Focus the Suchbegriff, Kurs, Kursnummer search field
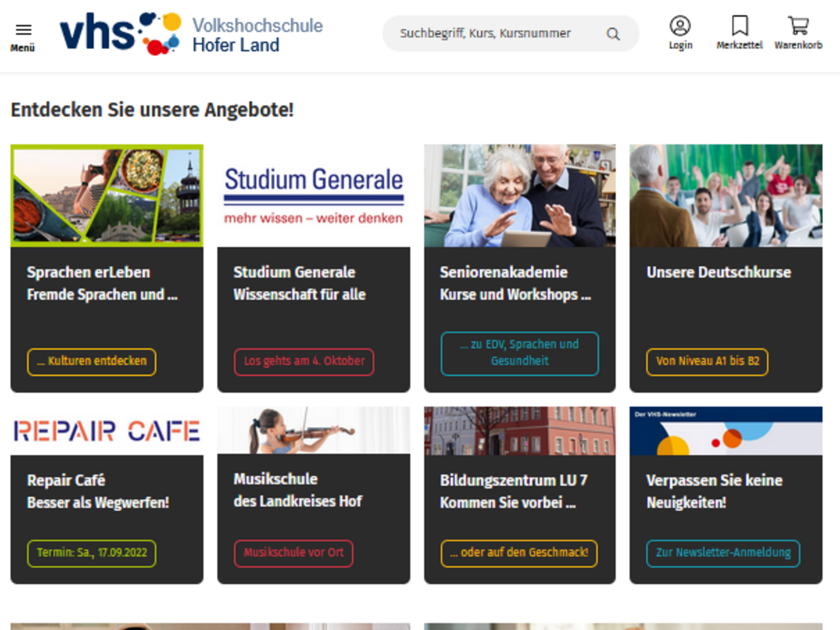Viewport: 840px width, 630px height. [511, 33]
